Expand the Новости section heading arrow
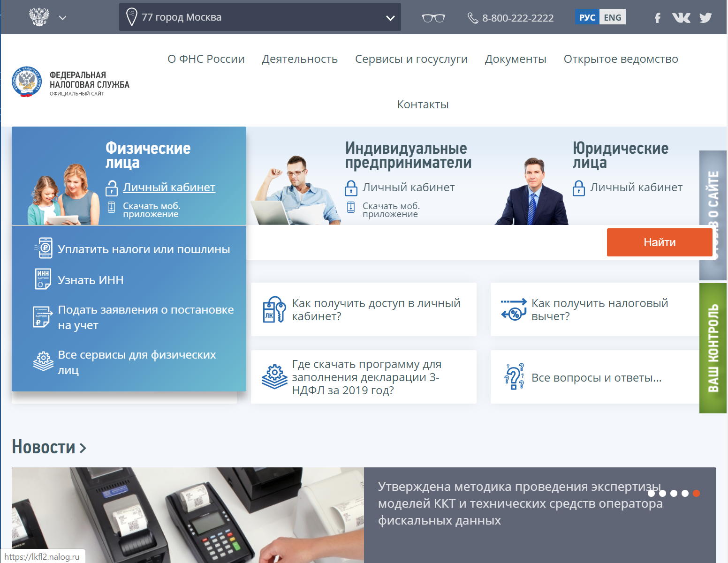Screen dimensions: 728x563 (83, 448)
